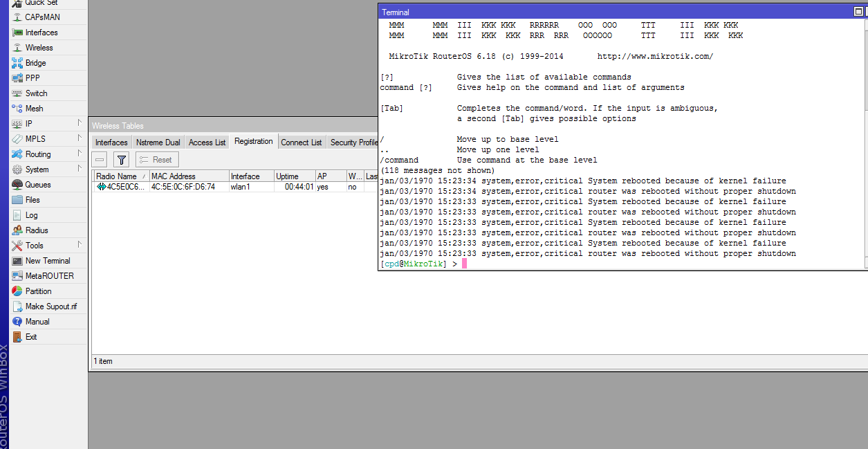Maximize the Terminal window

[859, 12]
